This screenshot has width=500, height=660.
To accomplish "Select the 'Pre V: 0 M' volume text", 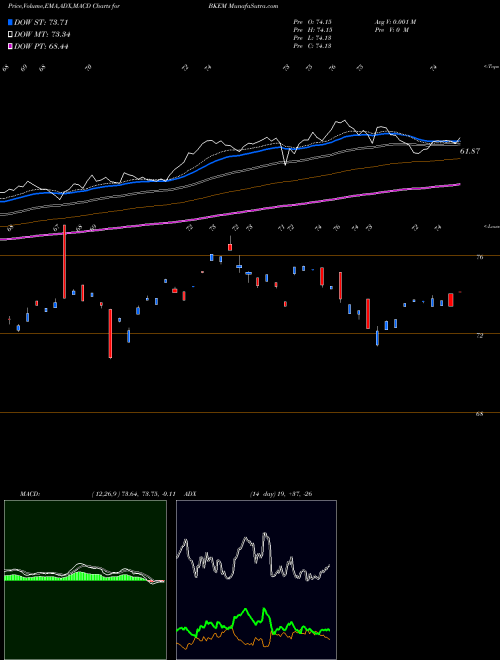I will [x=391, y=30].
